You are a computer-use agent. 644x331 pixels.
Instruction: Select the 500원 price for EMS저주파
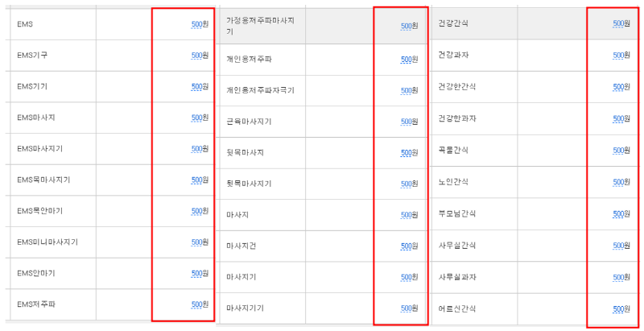[x=200, y=304]
